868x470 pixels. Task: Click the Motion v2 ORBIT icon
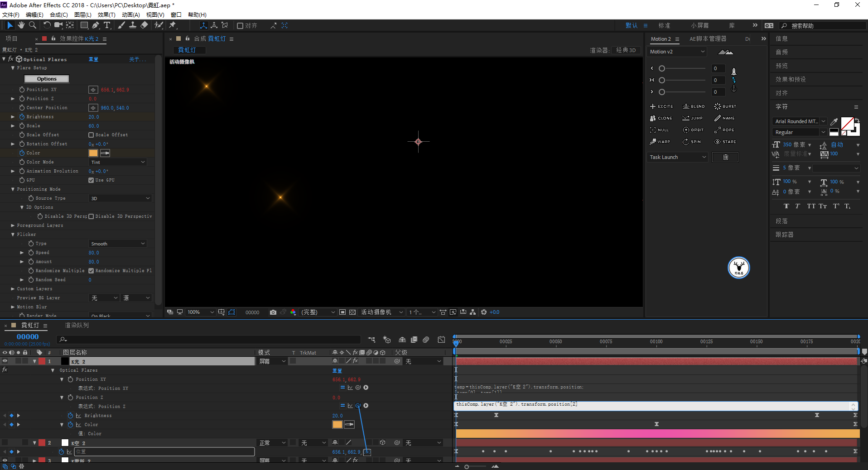[693, 130]
